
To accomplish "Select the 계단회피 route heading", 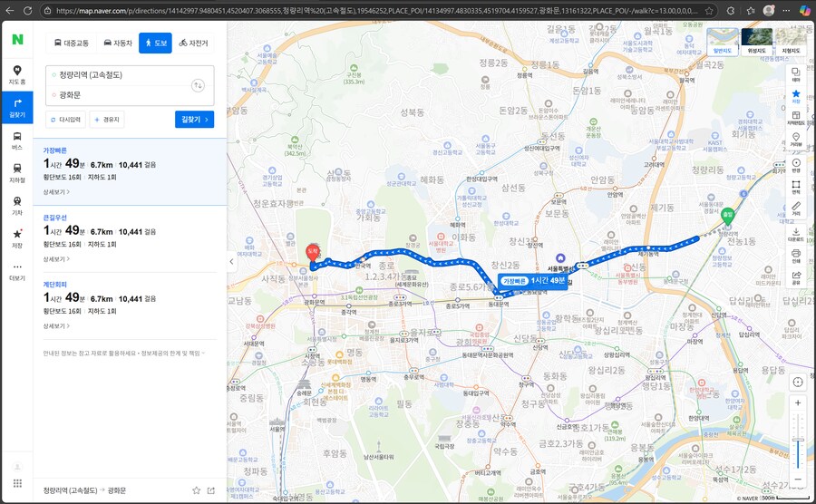I will tap(54, 285).
